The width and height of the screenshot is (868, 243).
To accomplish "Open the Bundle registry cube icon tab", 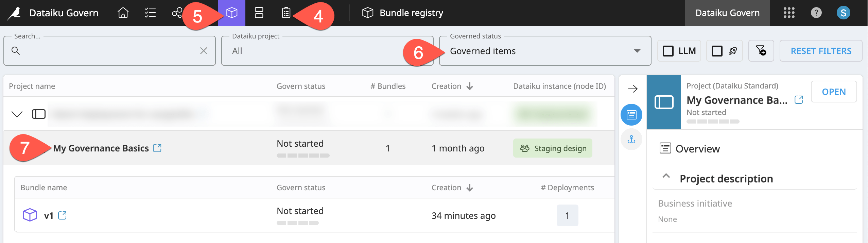I will coord(232,13).
